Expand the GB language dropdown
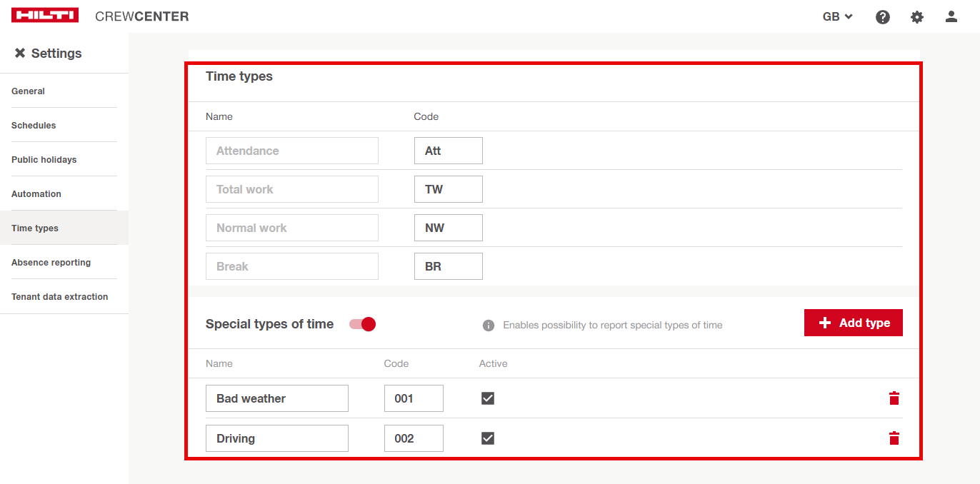Screen dimensions: 980x484 tap(838, 16)
